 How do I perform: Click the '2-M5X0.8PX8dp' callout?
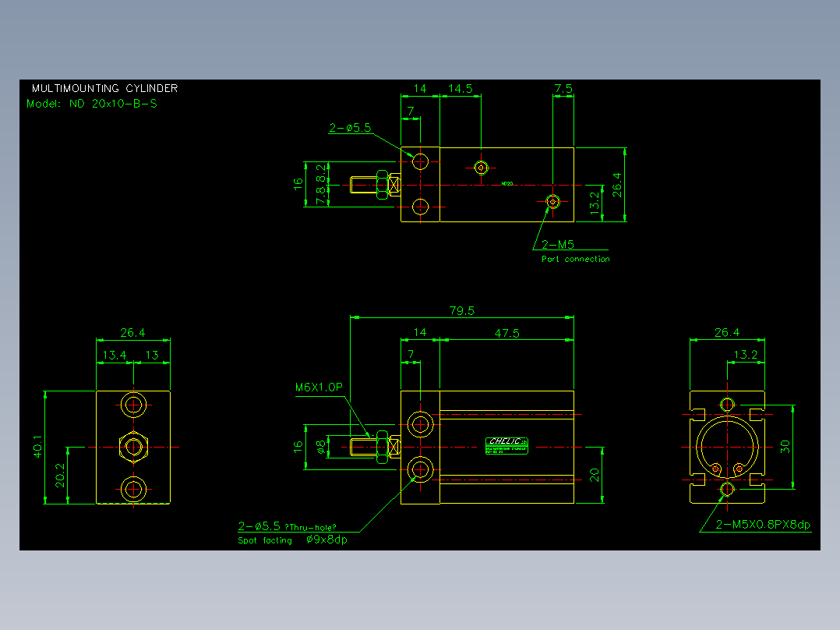click(x=763, y=525)
